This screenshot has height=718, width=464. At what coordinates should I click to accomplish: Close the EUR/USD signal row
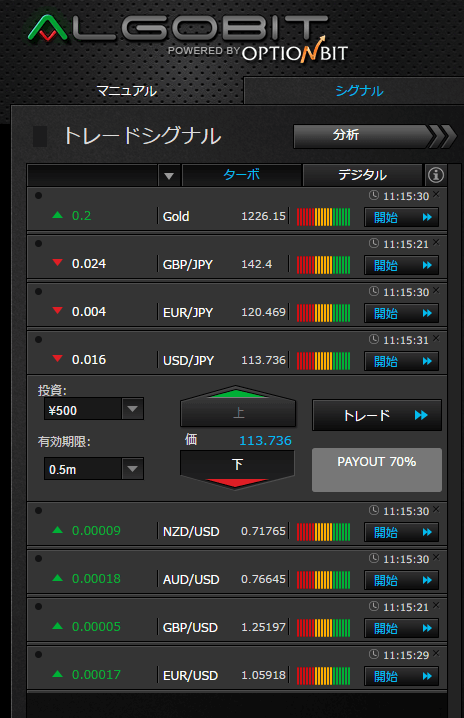pyautogui.click(x=436, y=653)
